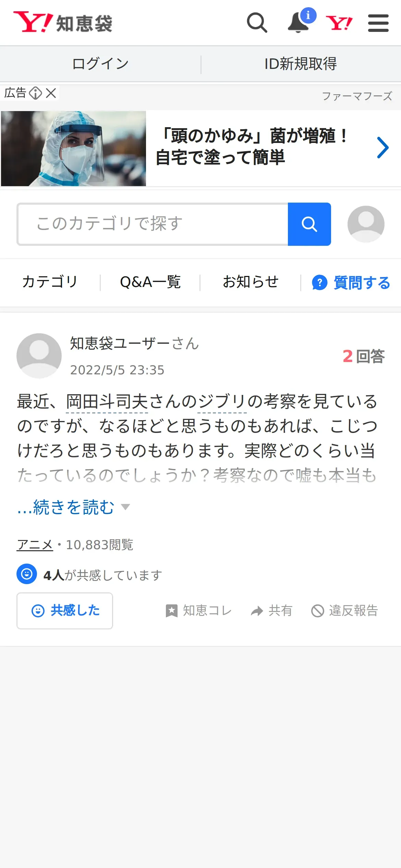
Task: Expand the question with 続きを読む
Action: coord(73,507)
